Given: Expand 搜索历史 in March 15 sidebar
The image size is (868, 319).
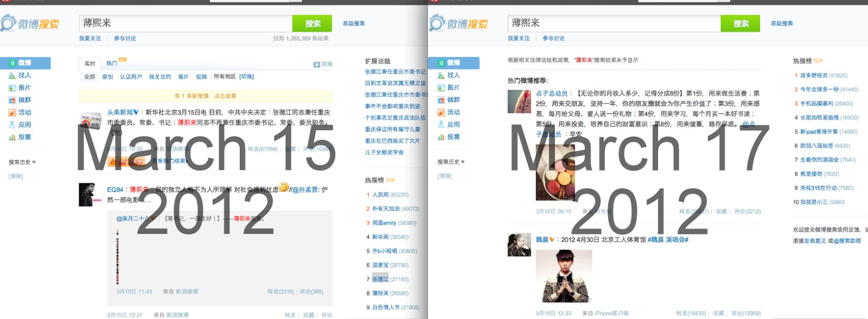Looking at the screenshot, I should (x=22, y=162).
